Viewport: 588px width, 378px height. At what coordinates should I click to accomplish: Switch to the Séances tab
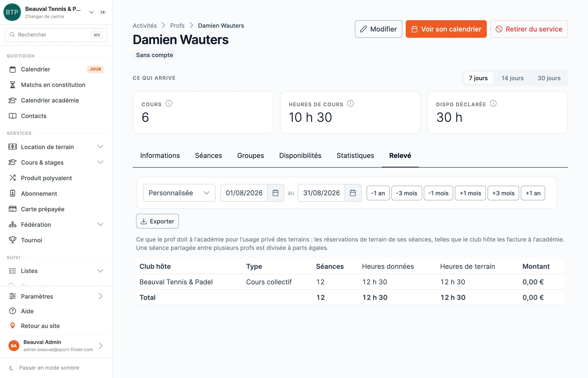coord(208,156)
